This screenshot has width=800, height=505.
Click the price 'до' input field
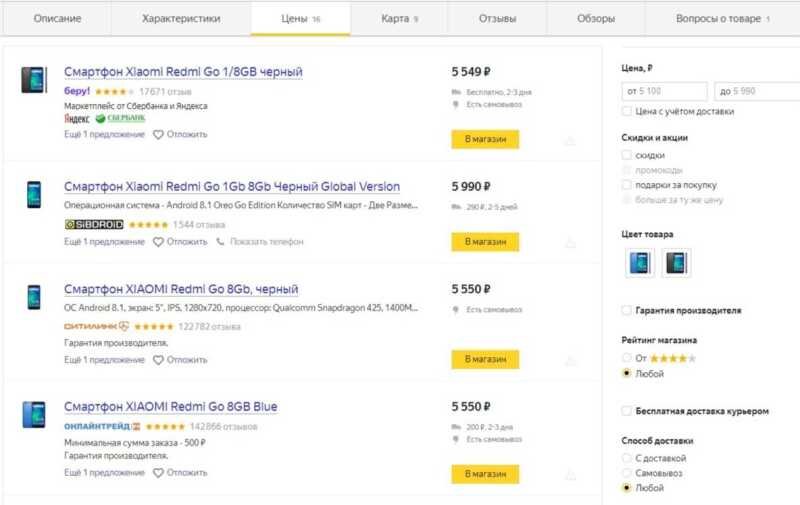pyautogui.click(x=757, y=91)
